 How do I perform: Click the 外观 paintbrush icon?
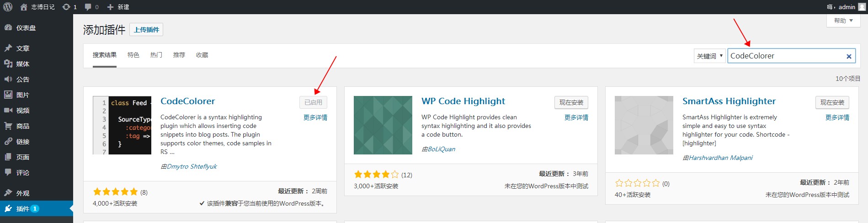point(8,193)
